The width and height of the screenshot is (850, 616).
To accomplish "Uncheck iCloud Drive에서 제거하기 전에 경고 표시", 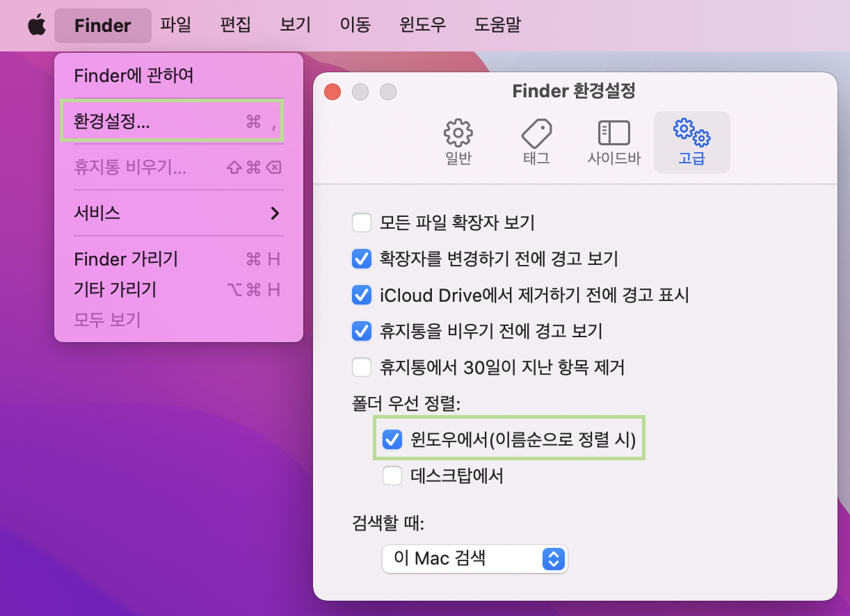I will coord(362,295).
